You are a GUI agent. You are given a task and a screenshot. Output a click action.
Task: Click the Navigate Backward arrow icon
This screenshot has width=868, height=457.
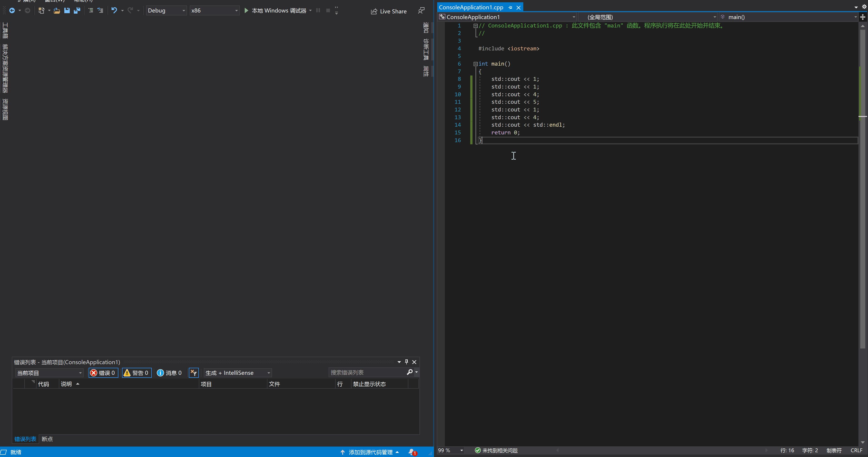[x=12, y=10]
